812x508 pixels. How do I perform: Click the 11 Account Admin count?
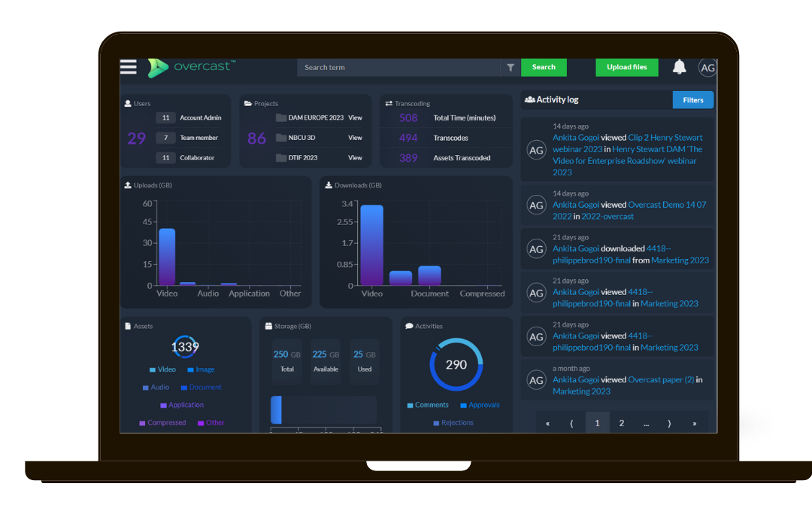[x=165, y=117]
